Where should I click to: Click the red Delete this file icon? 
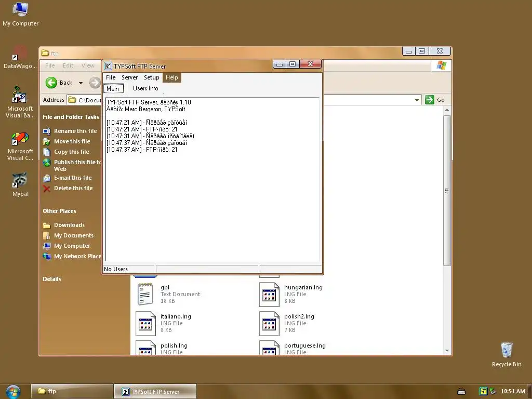tap(47, 189)
